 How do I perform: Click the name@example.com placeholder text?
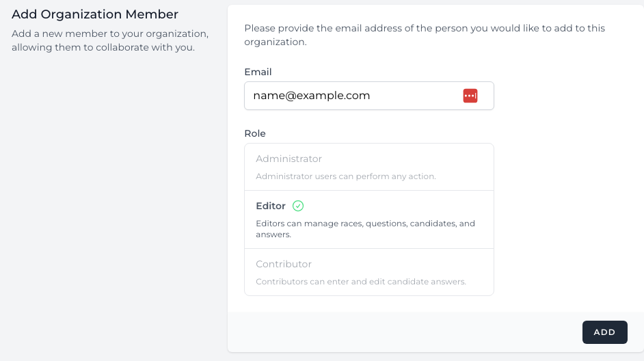(x=312, y=96)
